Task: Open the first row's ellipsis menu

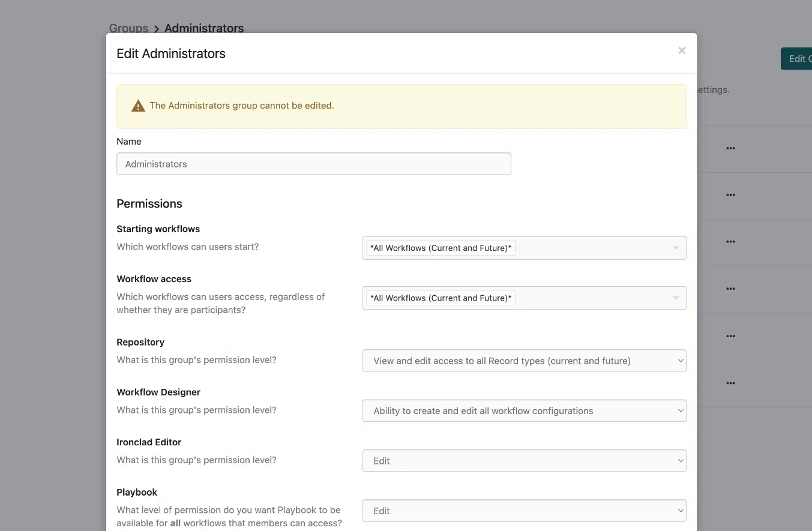Action: coord(730,148)
